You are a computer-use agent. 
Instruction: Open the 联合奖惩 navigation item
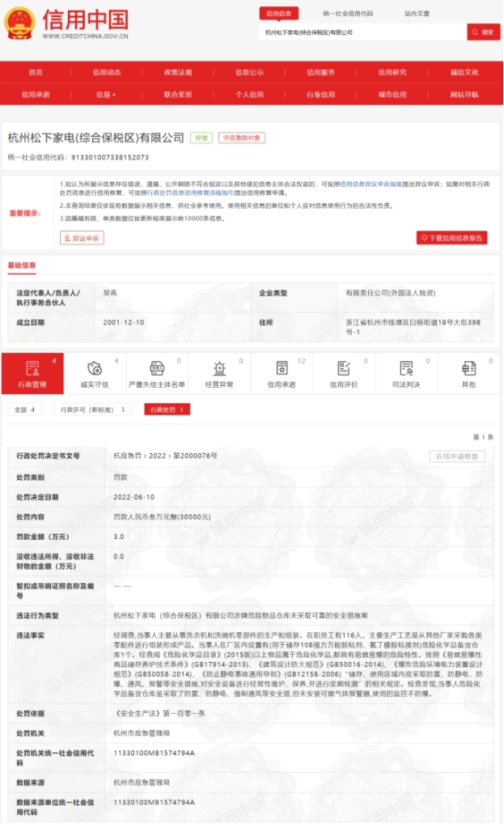pyautogui.click(x=178, y=95)
